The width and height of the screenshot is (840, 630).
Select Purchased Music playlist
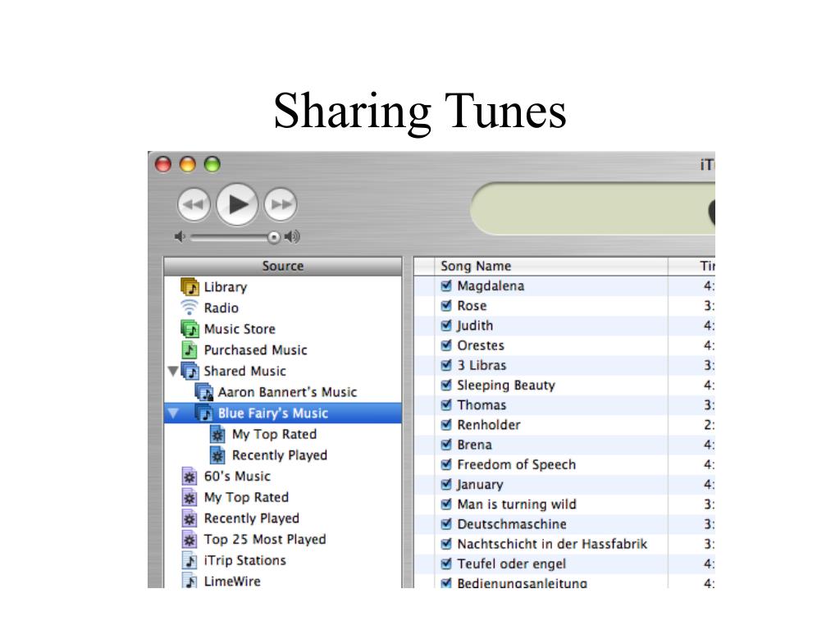(x=256, y=349)
